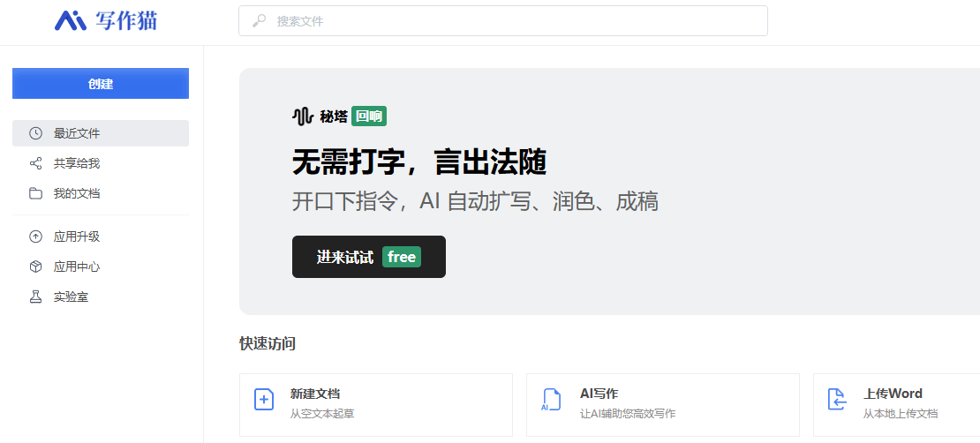Click the clock icon beside 最近文件

click(x=35, y=133)
